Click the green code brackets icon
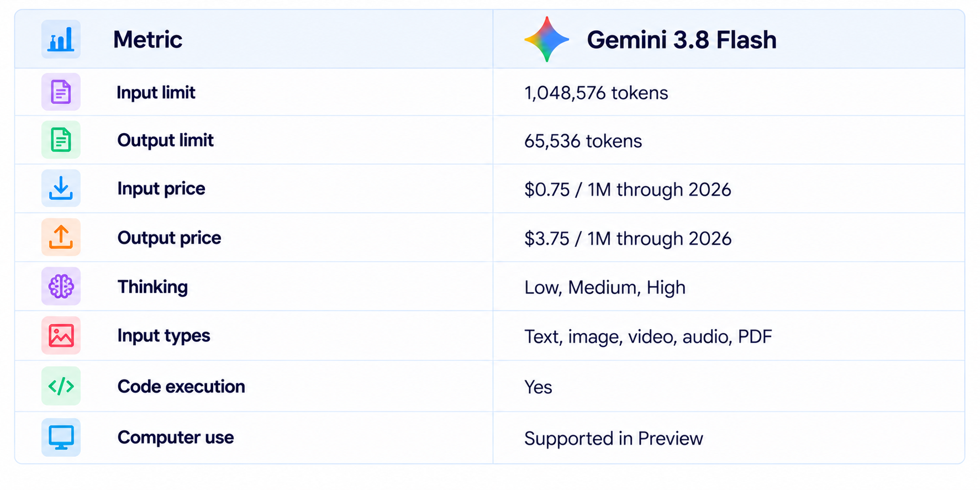 (x=61, y=386)
